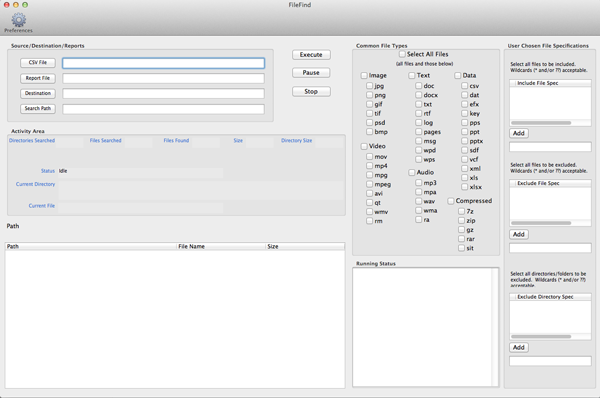
Task: Check the wma file type
Action: [419, 210]
